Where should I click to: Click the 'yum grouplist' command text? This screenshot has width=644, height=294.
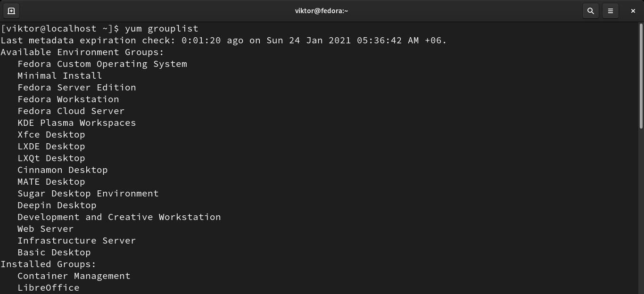tap(161, 29)
